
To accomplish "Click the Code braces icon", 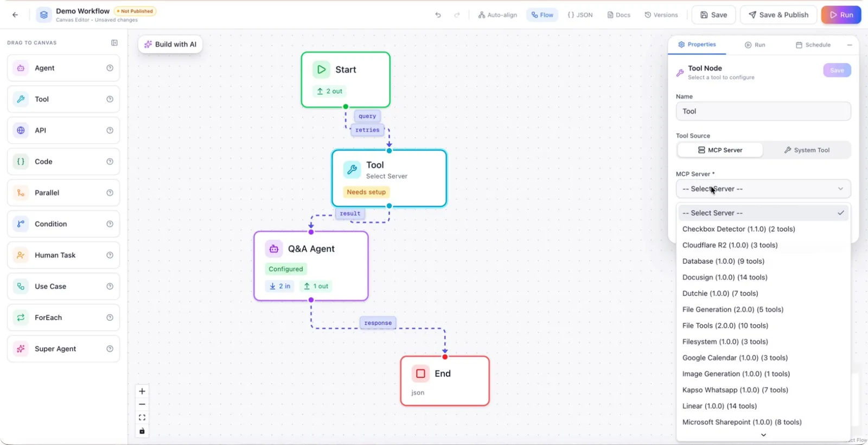I will click(x=21, y=162).
